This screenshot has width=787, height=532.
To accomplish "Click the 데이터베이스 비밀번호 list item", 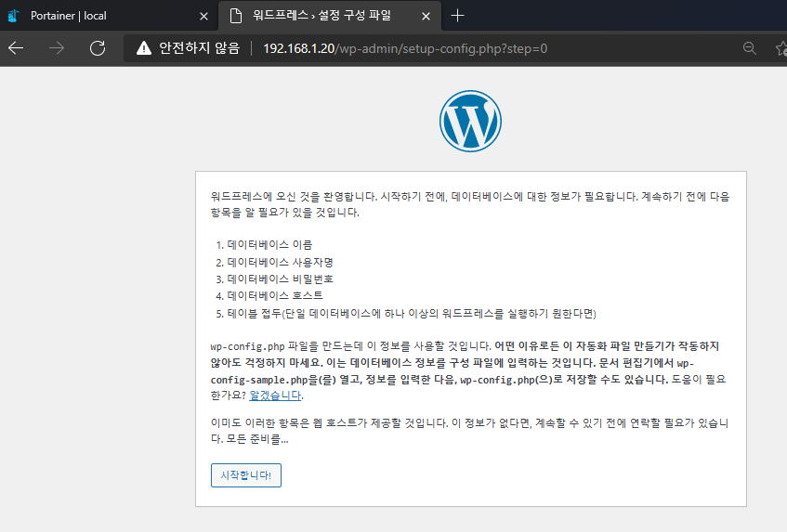I will coord(280,279).
